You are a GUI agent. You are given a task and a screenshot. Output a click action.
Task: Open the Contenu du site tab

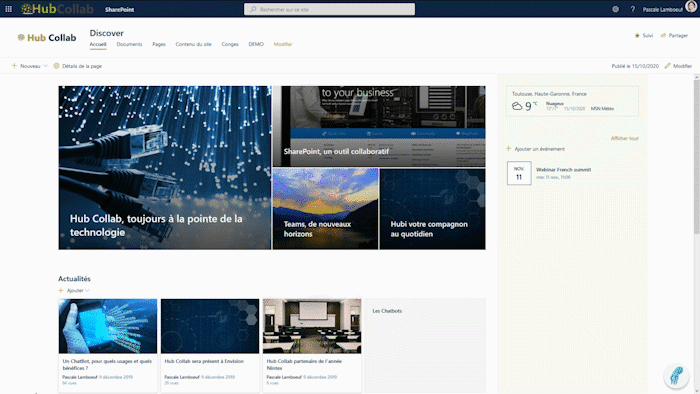click(193, 44)
